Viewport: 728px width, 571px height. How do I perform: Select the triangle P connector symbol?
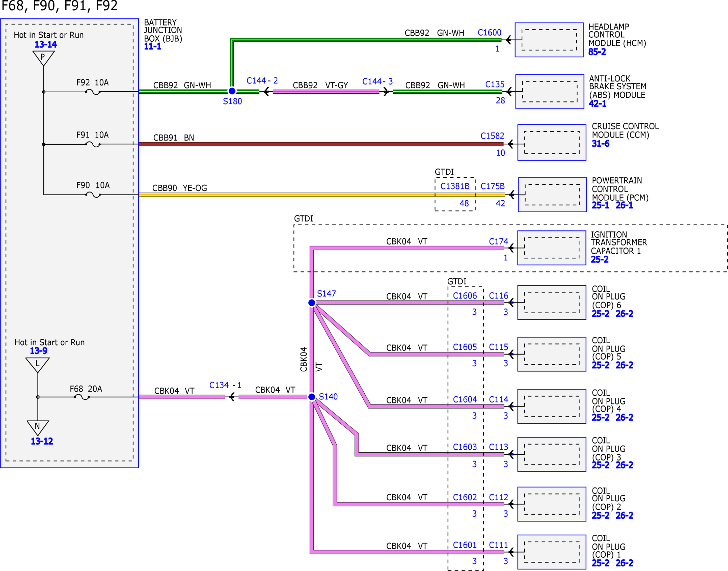pyautogui.click(x=43, y=57)
